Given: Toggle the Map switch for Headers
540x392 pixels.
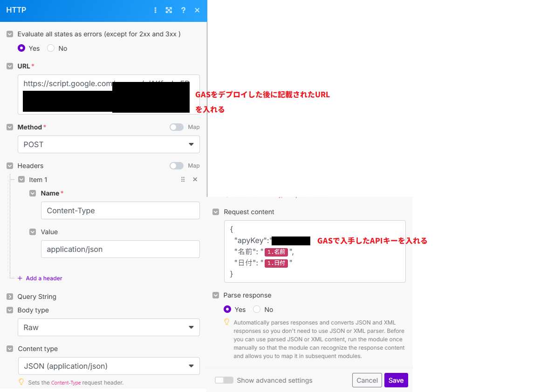Looking at the screenshot, I should tap(176, 166).
